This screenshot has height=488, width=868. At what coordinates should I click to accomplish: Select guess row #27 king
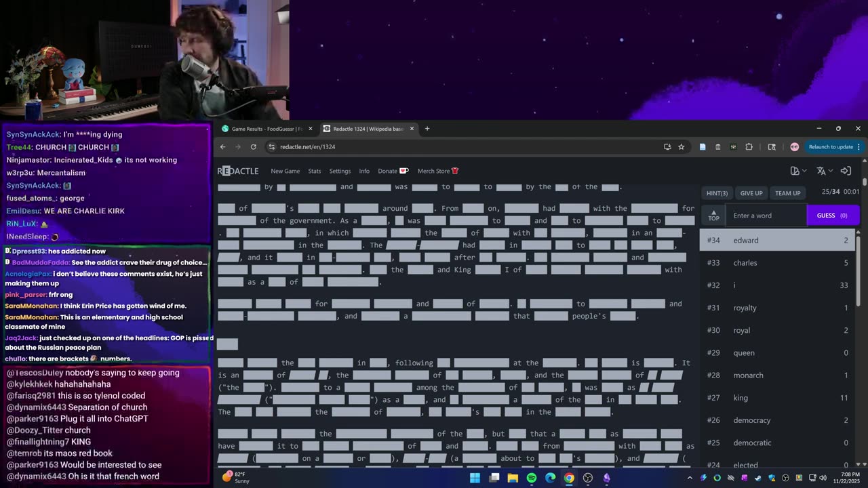(777, 398)
